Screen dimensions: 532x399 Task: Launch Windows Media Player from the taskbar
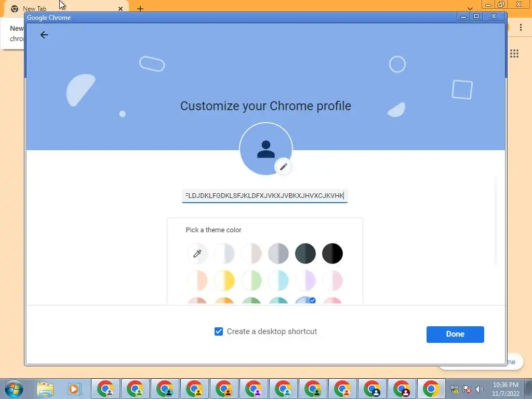click(74, 389)
